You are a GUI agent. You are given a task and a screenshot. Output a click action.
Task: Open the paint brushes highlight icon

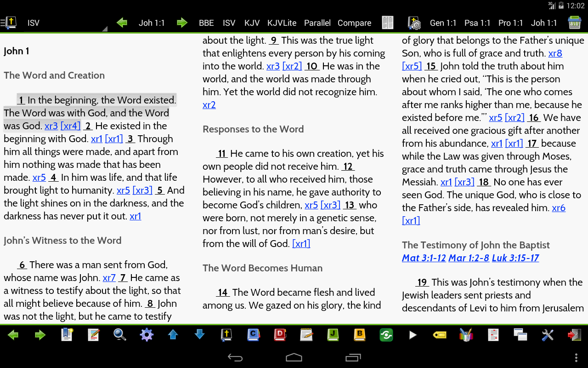point(466,335)
